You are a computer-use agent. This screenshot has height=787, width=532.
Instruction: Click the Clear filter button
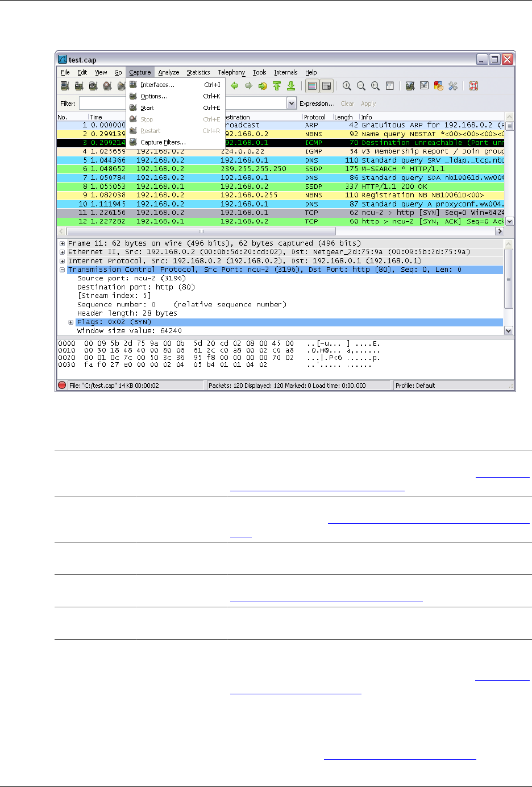[x=347, y=103]
